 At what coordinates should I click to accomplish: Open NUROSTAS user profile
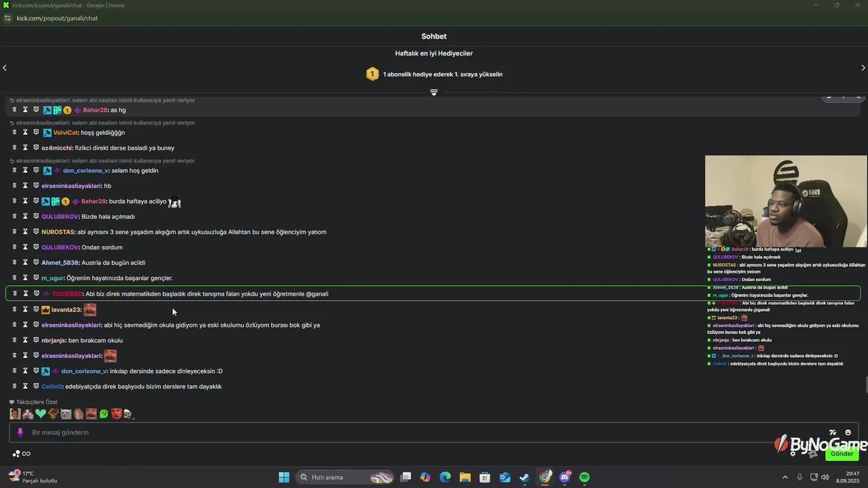coord(58,232)
